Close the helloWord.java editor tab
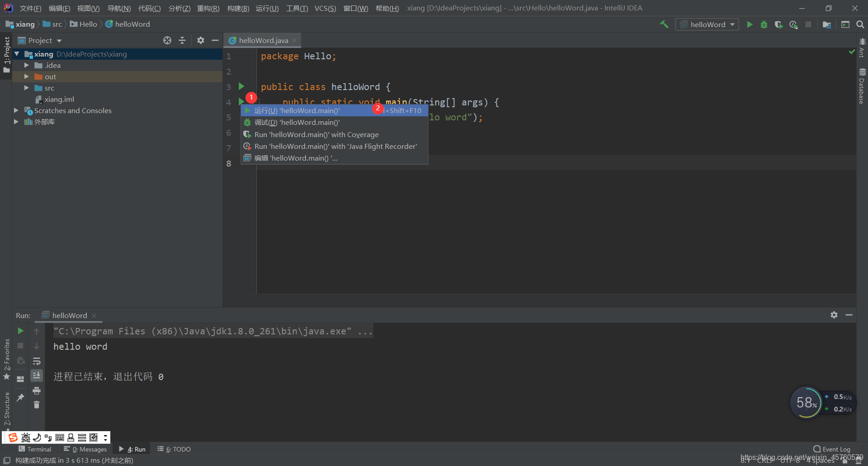This screenshot has width=868, height=466. (x=295, y=40)
